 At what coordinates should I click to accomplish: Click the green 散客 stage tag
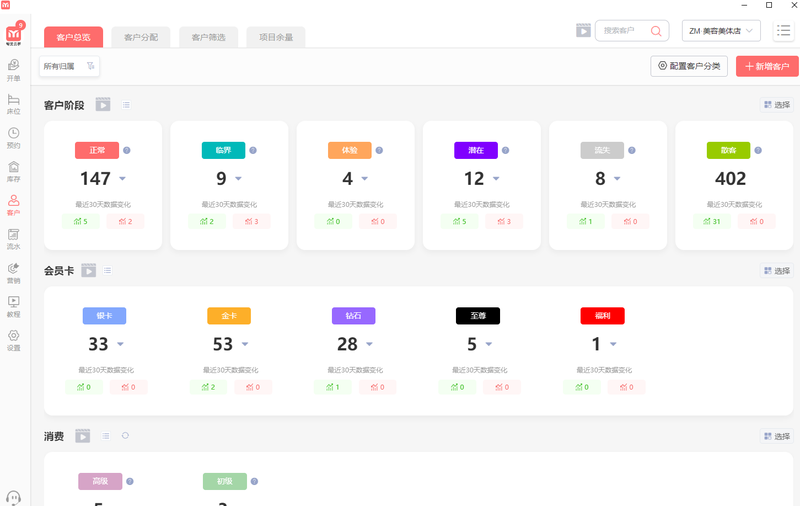[x=729, y=150]
